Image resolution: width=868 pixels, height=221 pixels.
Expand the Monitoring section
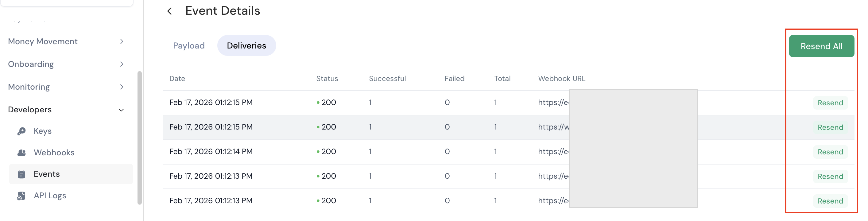click(x=121, y=87)
